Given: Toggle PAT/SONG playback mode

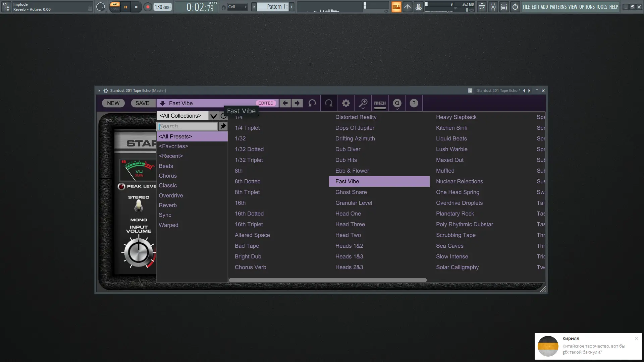Looking at the screenshot, I should [x=115, y=7].
